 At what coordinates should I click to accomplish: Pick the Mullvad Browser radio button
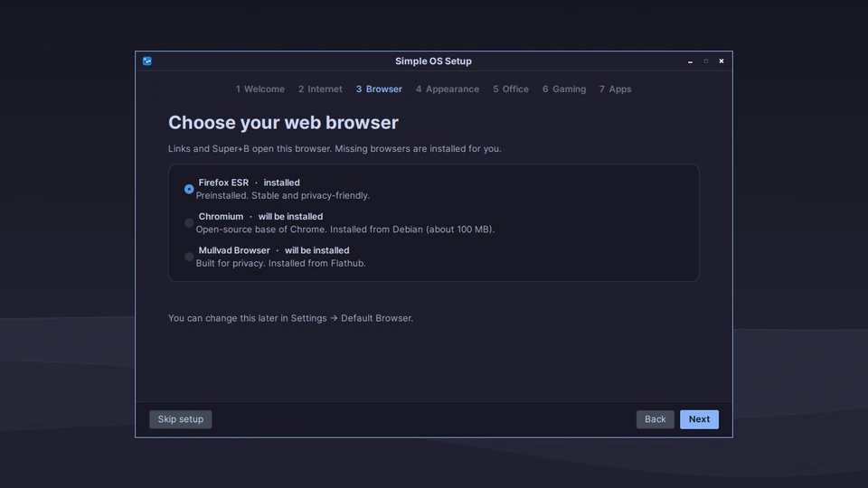point(189,257)
